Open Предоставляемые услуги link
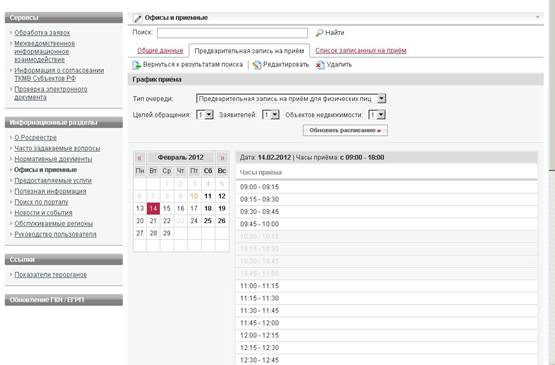Image resolution: width=555 pixels, height=365 pixels. (53, 181)
